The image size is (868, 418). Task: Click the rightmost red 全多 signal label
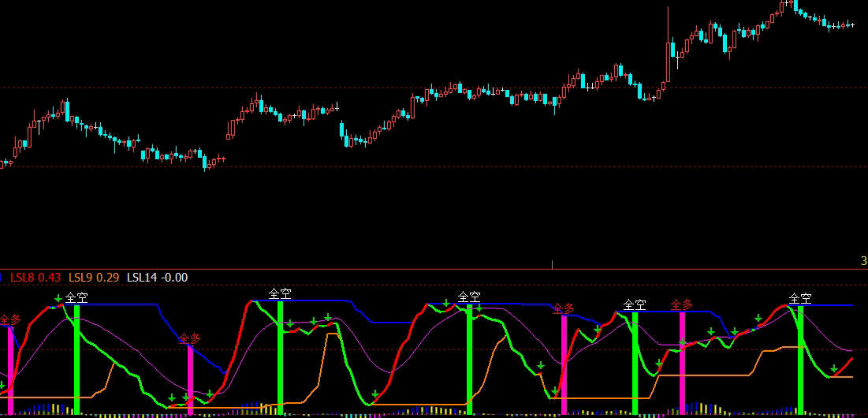[x=681, y=304]
